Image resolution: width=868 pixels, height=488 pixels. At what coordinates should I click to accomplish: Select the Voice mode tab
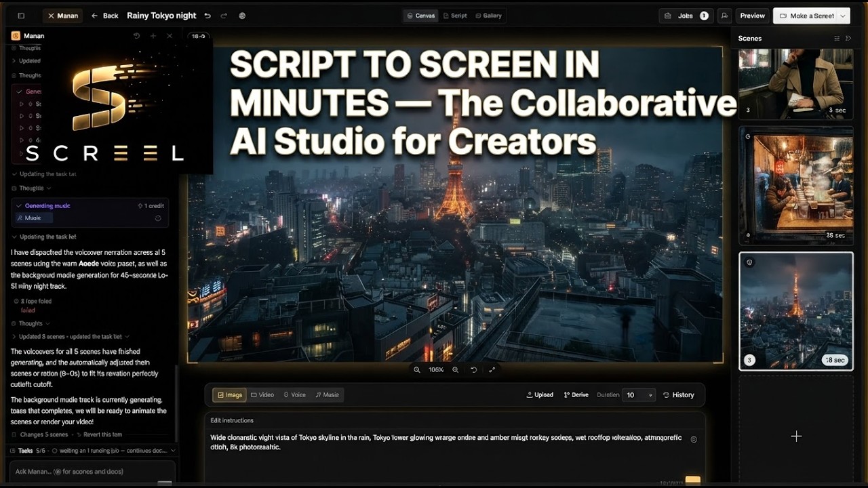point(295,395)
